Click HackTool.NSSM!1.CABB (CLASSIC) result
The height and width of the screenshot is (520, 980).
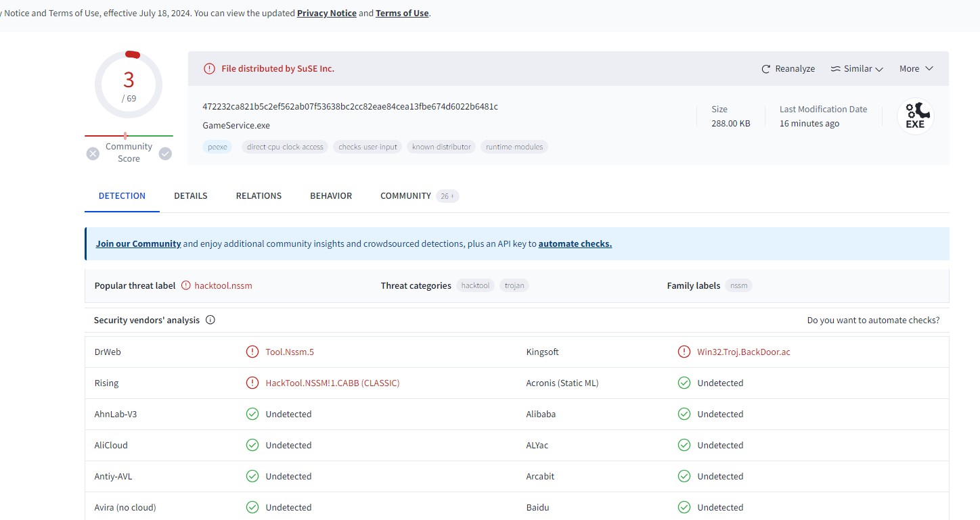coord(332,383)
